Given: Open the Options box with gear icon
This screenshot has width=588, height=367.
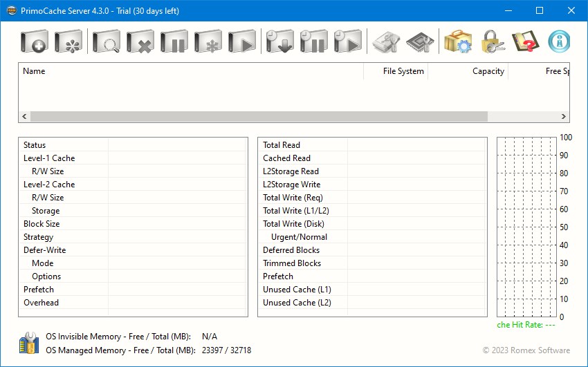Looking at the screenshot, I should pos(458,41).
